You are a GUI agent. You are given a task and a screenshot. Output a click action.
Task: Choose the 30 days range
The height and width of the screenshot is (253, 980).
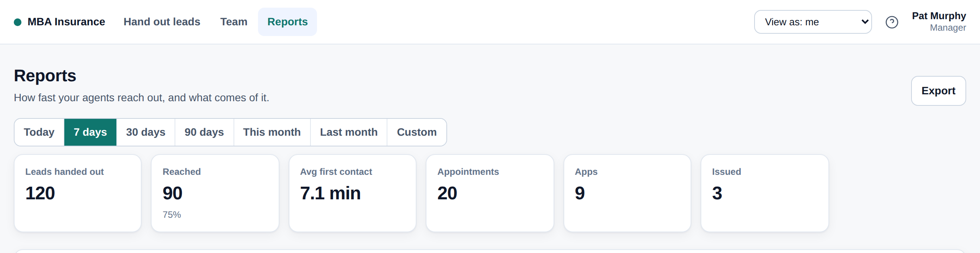[146, 132]
